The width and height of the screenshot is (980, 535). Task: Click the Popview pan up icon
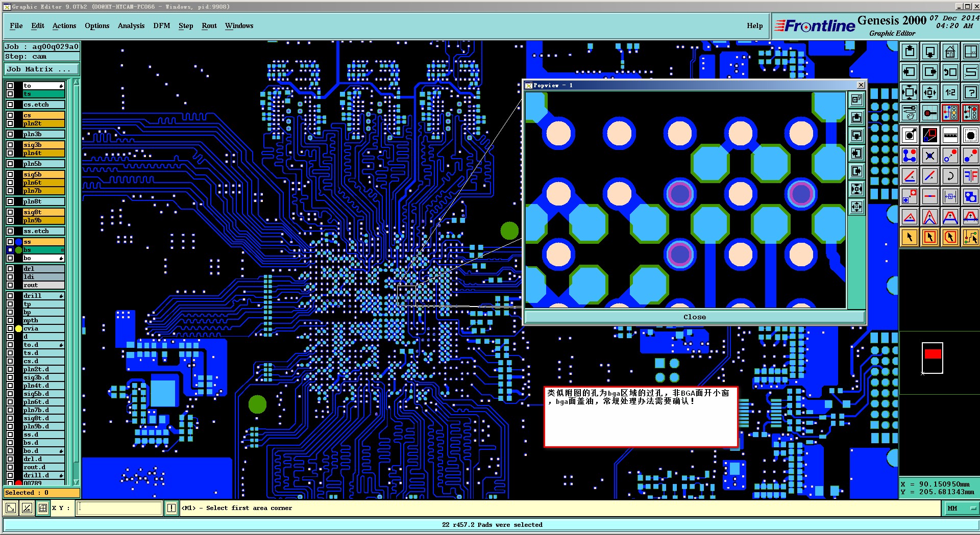[856, 118]
